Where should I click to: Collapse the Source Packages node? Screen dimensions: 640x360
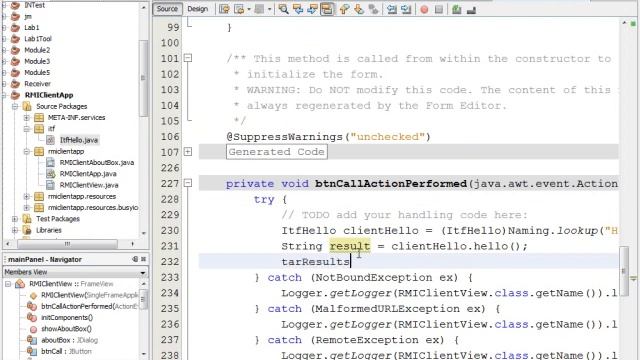15,106
